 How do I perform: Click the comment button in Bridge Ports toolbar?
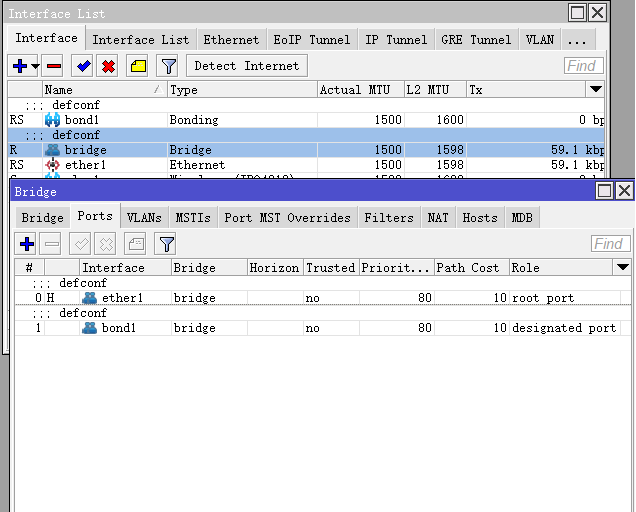pos(135,243)
